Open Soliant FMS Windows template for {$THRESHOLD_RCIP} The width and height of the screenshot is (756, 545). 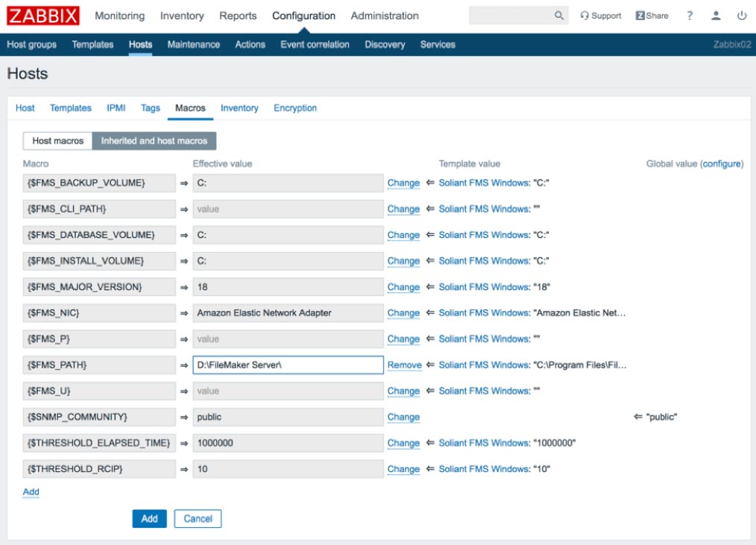(484, 469)
